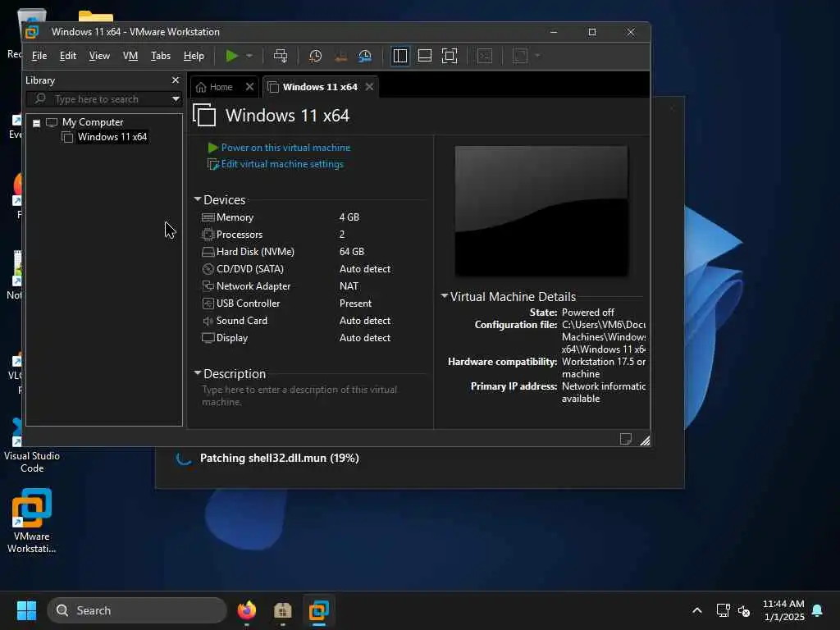This screenshot has height=630, width=840.
Task: Take a snapshot with the clock icon
Action: pos(316,56)
